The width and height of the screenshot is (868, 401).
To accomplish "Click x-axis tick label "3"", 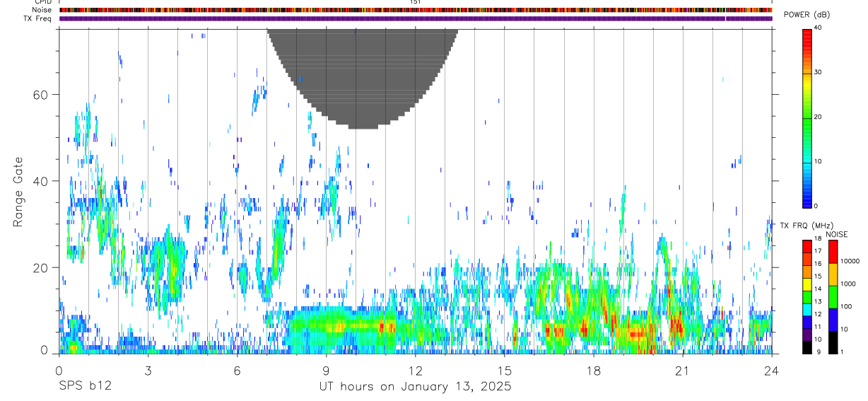I will click(x=148, y=371).
